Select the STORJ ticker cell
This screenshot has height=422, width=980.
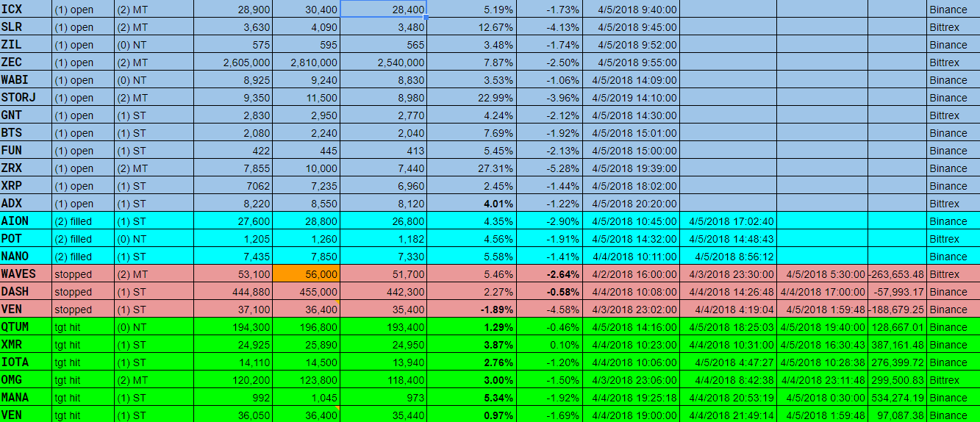(x=26, y=98)
